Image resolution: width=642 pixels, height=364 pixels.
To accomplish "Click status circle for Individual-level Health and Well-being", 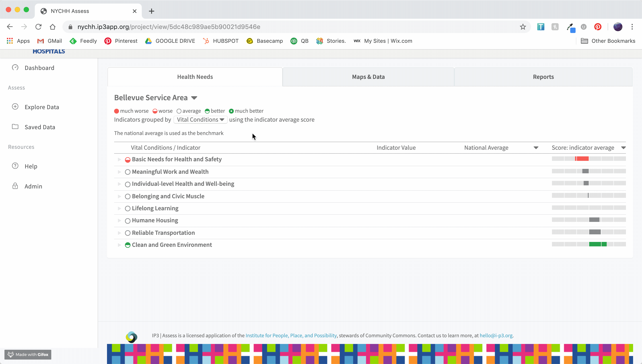I will pos(128,184).
